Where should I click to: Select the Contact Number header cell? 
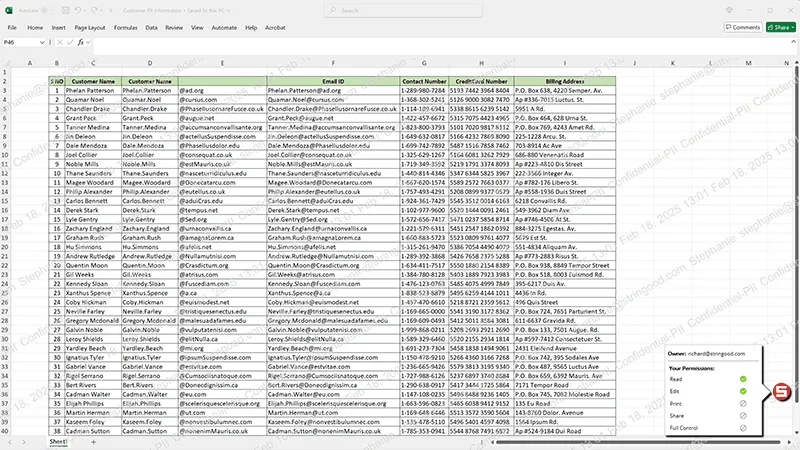[424, 81]
